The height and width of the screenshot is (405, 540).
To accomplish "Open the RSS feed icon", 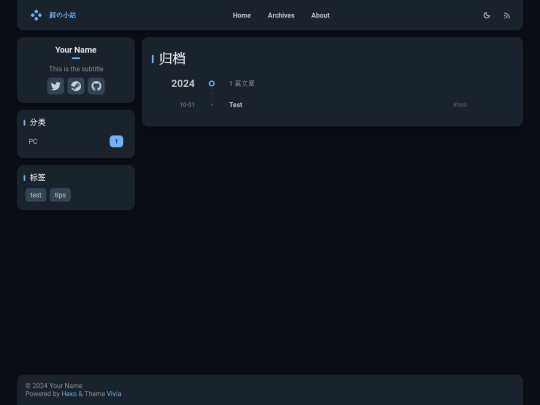I will tap(507, 15).
